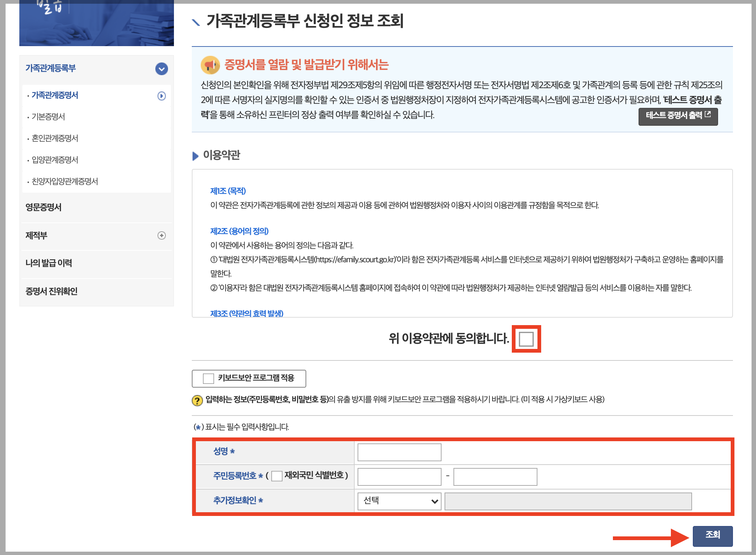Click 테스트 증명서 출력 button
Image resolution: width=756 pixels, height=555 pixels.
[x=673, y=116]
